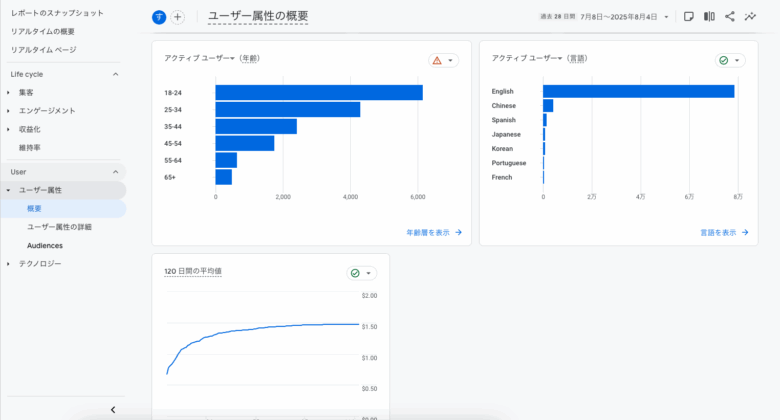Click the English language bar

click(x=639, y=92)
